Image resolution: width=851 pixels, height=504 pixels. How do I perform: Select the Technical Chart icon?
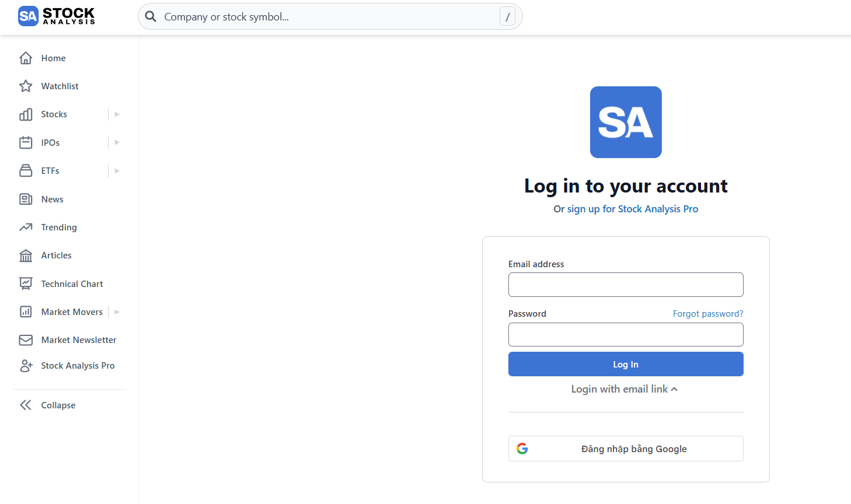tap(26, 283)
